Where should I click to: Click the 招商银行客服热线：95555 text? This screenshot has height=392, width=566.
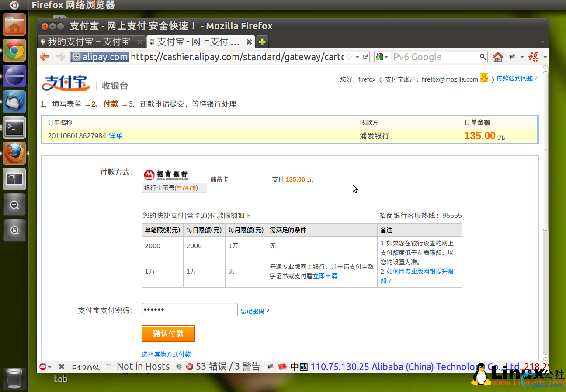(420, 215)
